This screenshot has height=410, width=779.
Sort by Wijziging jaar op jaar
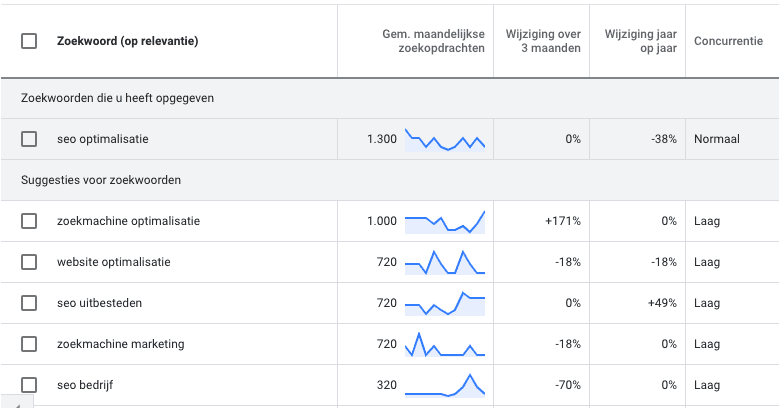point(641,41)
